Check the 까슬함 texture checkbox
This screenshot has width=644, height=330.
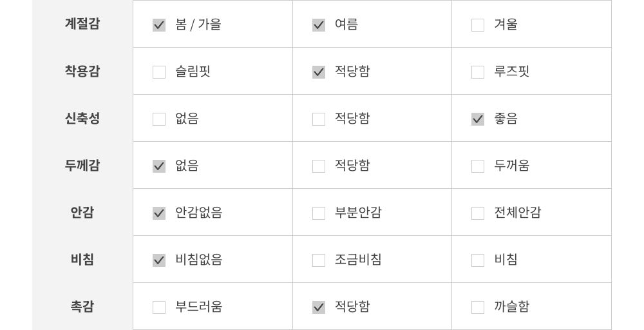click(478, 307)
